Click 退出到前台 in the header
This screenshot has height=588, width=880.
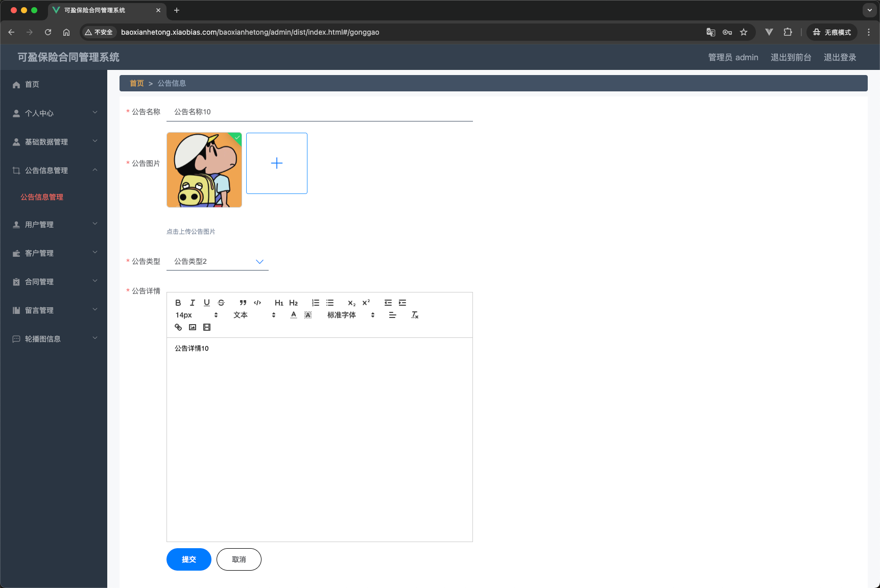(791, 57)
